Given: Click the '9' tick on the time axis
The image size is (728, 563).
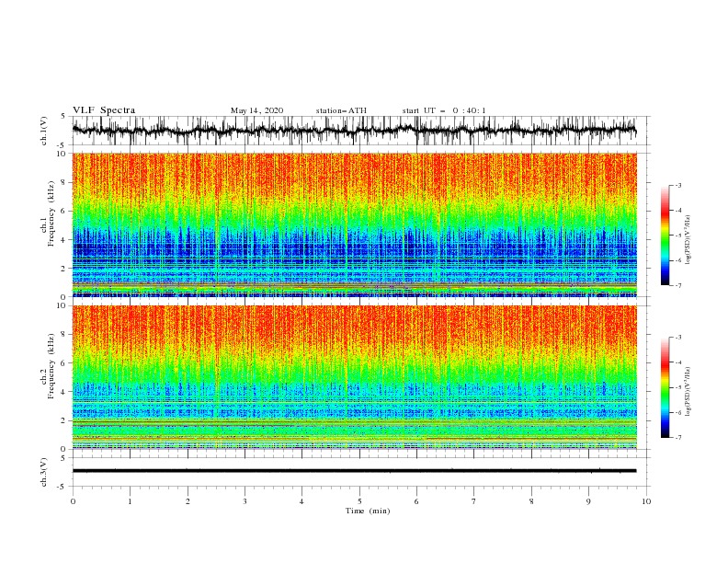Looking at the screenshot, I should (x=588, y=501).
